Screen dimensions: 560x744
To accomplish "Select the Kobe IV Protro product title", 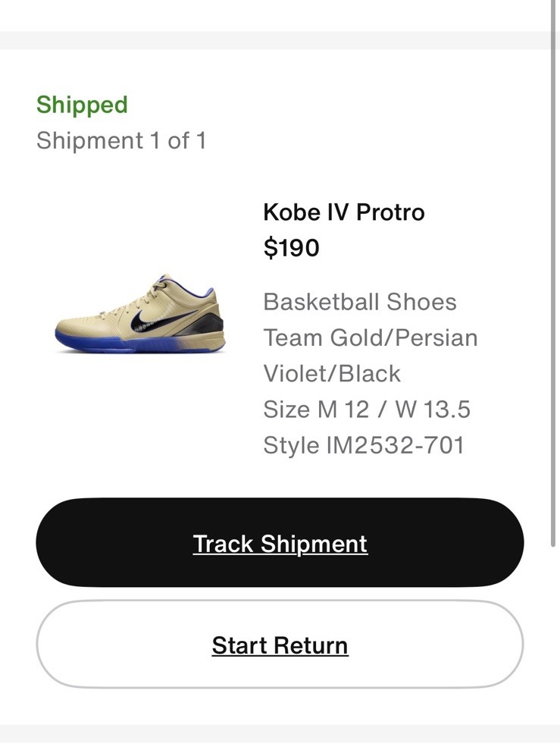I will tap(344, 212).
